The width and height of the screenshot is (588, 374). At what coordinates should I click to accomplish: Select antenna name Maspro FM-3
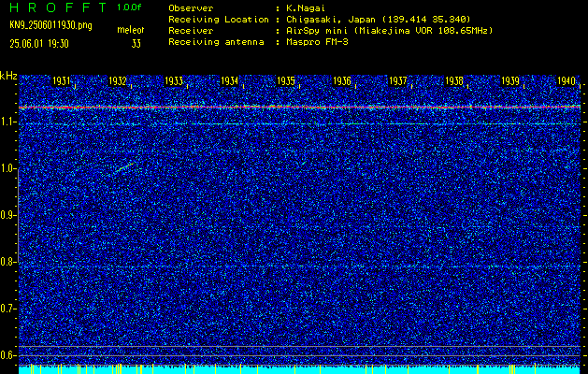click(x=317, y=42)
